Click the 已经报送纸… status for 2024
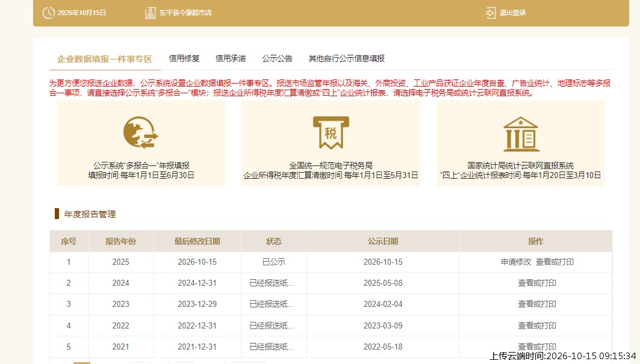640x364 pixels. point(272,283)
